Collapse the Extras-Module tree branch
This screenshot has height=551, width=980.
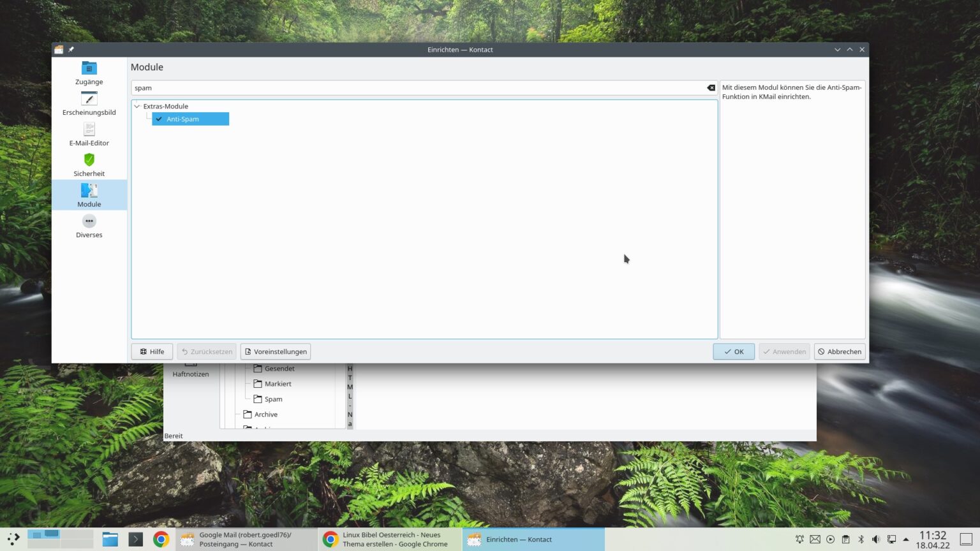tap(136, 106)
